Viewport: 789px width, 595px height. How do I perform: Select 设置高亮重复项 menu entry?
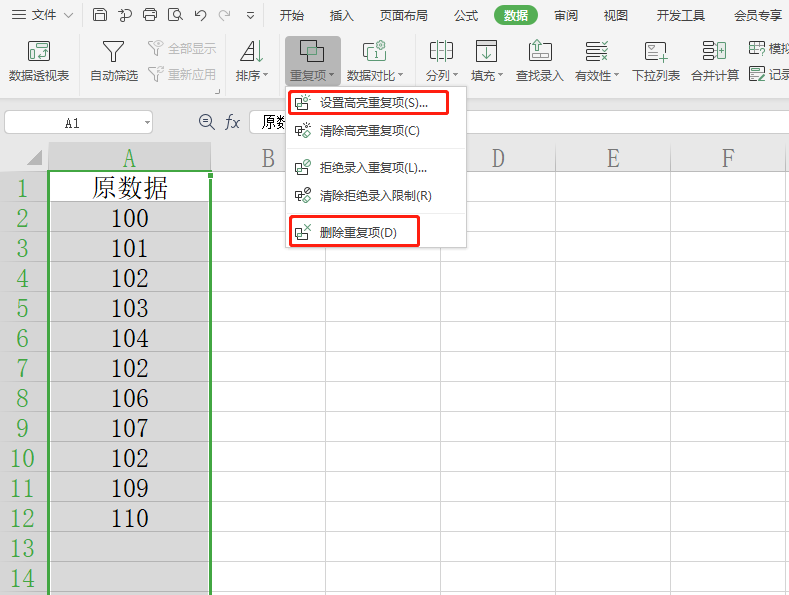[x=373, y=102]
